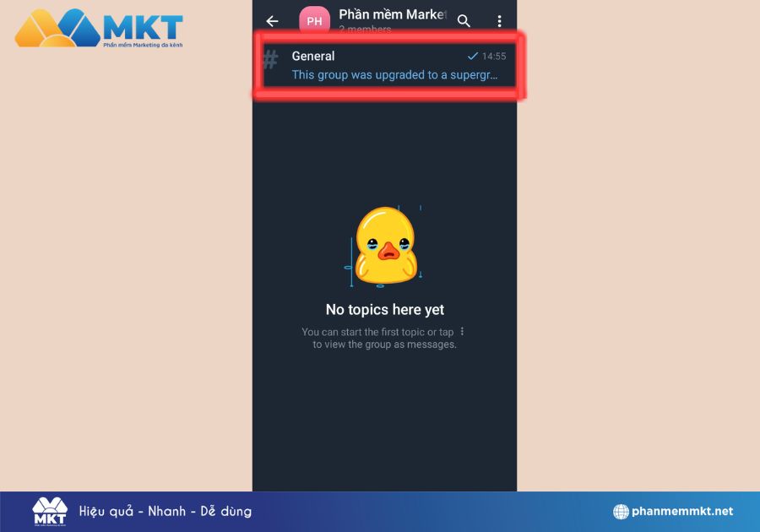Tap the small three-dot icon in hint text
The image size is (760, 532).
pos(462,332)
